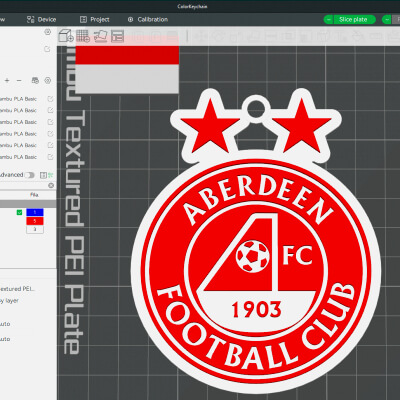Image resolution: width=400 pixels, height=400 pixels.
Task: Click the Arrange all objects icon
Action: click(117, 36)
